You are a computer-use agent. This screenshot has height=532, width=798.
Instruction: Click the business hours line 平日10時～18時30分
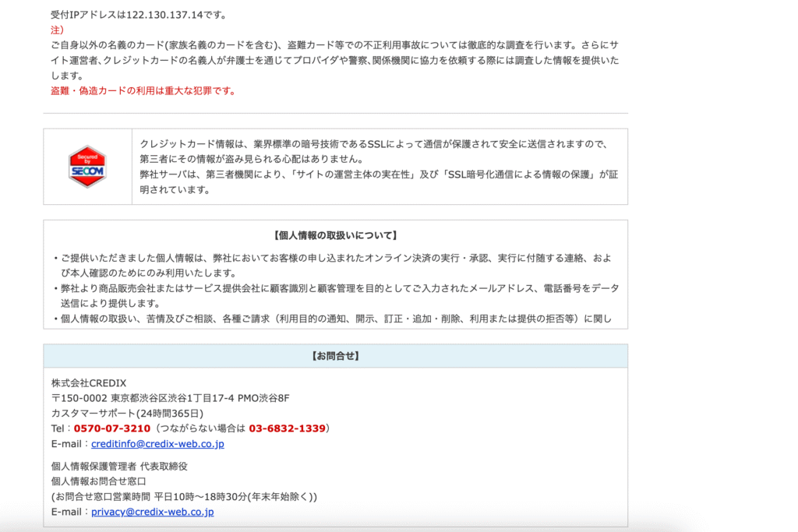click(x=184, y=496)
